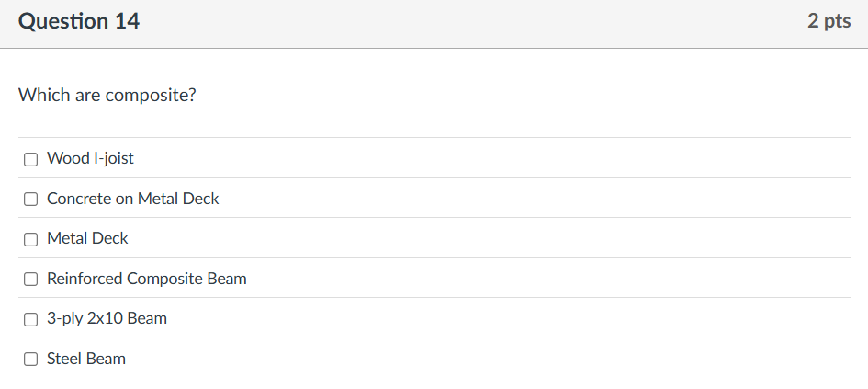This screenshot has width=868, height=389.
Task: Click empty header space between title and points
Action: click(459, 22)
